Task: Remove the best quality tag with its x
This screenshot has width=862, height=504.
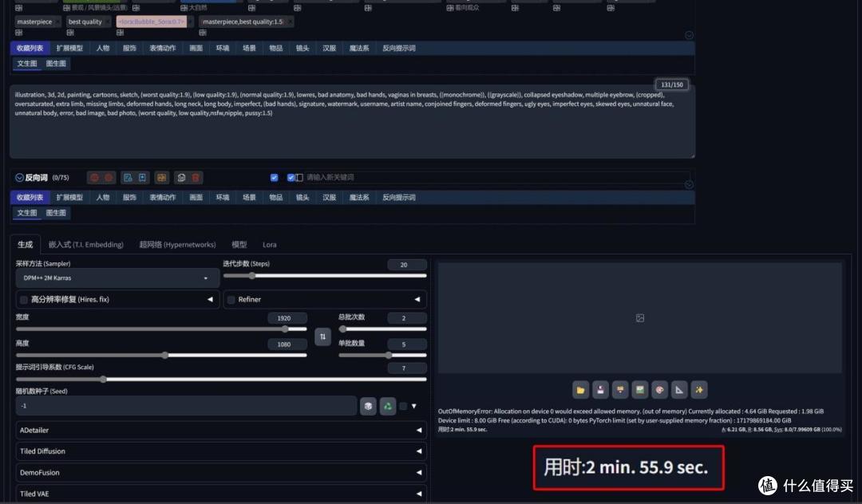Action: [x=108, y=22]
